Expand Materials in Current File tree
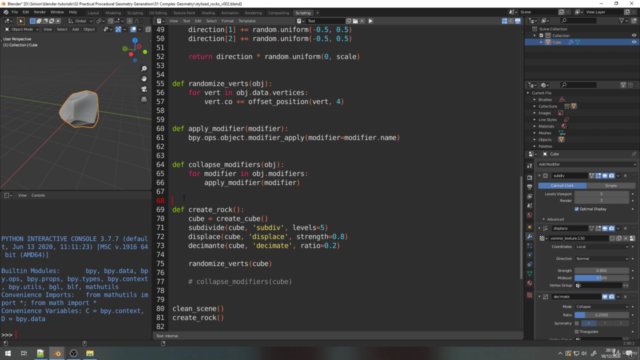 click(535, 126)
